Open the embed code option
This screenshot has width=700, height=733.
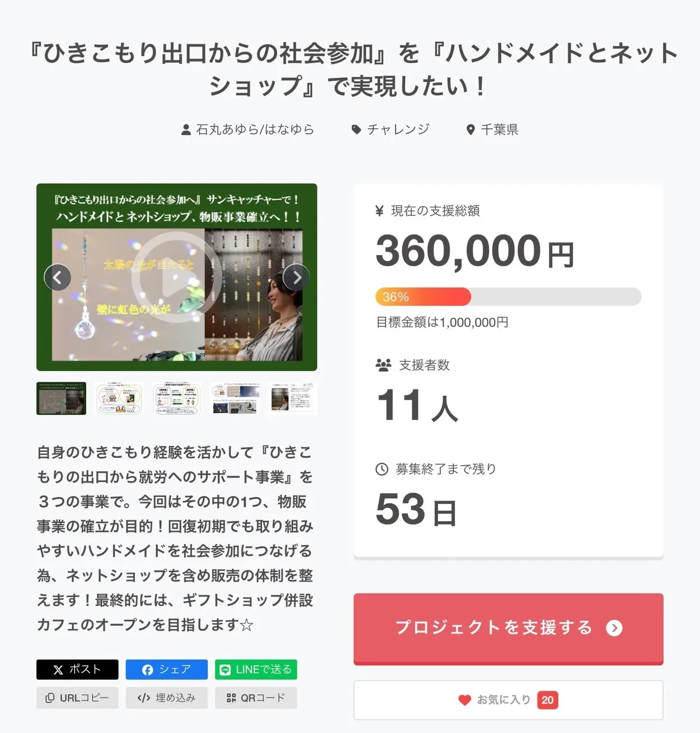tap(166, 698)
